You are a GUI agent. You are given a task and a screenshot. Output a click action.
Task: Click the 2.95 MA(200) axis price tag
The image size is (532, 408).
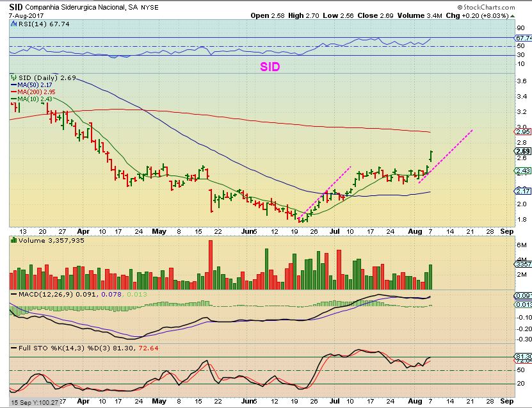pyautogui.click(x=523, y=132)
